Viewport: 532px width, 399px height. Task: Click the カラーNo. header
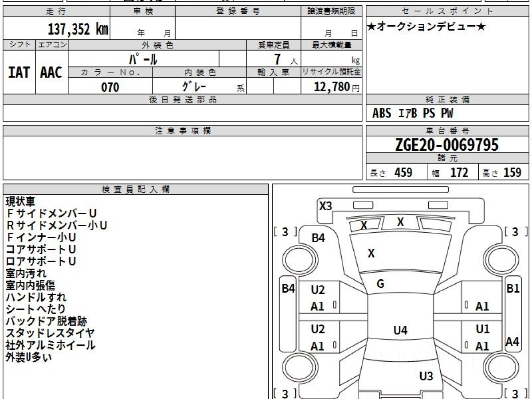pyautogui.click(x=110, y=72)
